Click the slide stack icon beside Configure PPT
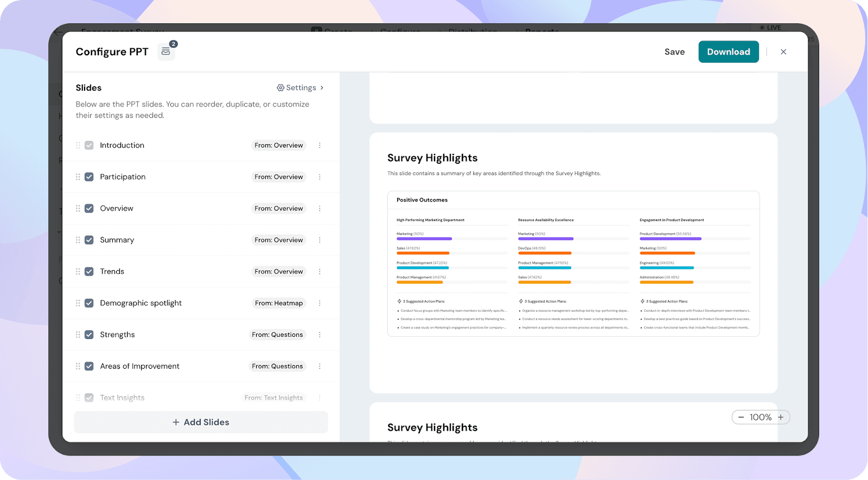This screenshot has height=480, width=868. (x=166, y=52)
